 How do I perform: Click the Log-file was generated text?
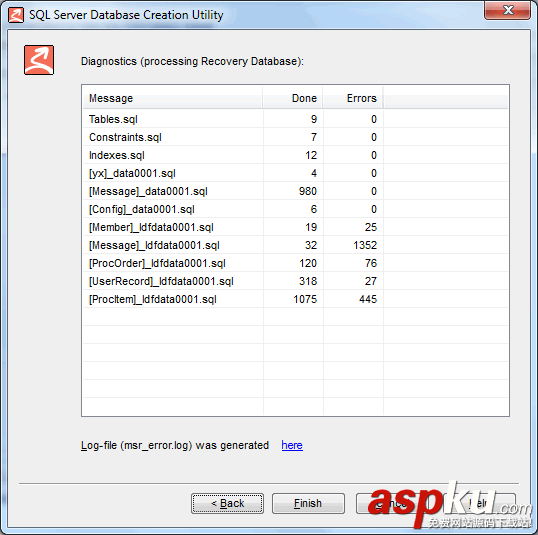point(175,445)
